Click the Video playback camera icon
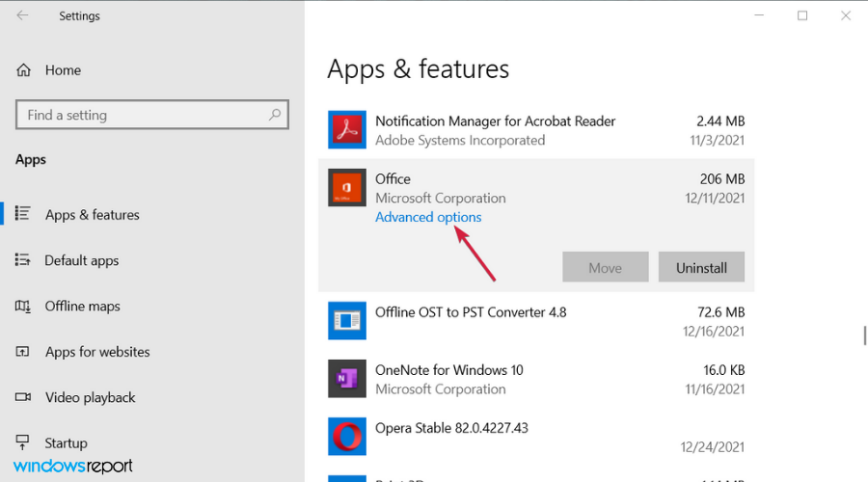Image resolution: width=868 pixels, height=482 pixels. [23, 397]
